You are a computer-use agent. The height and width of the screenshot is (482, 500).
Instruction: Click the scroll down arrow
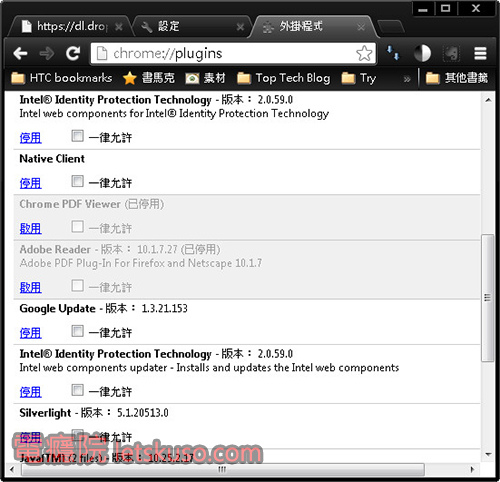coord(488,454)
